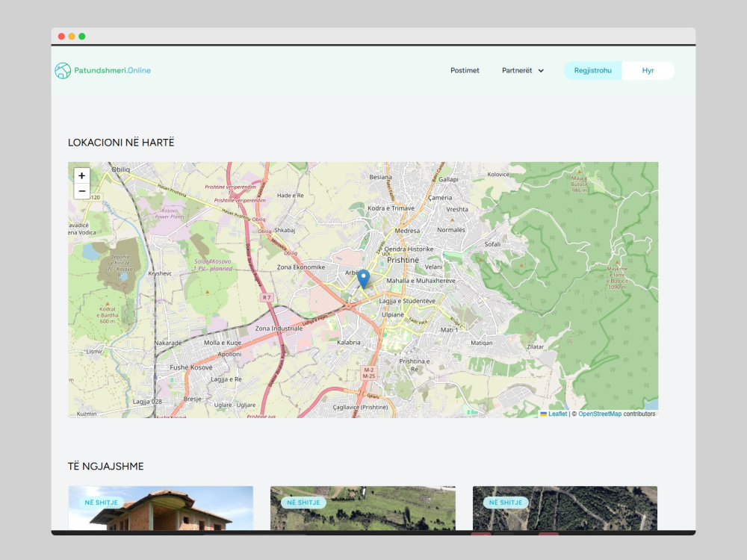Image resolution: width=747 pixels, height=560 pixels.
Task: Click the Matiqan label on map
Action: pos(482,343)
